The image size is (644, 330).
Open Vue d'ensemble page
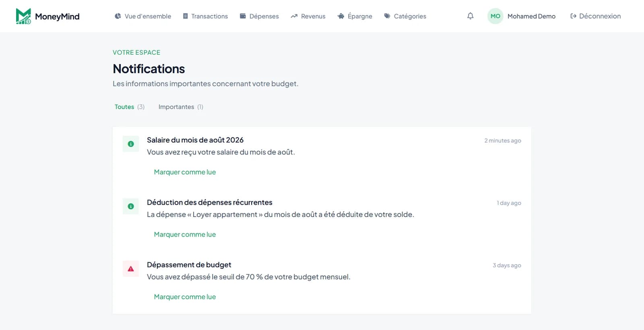(143, 16)
